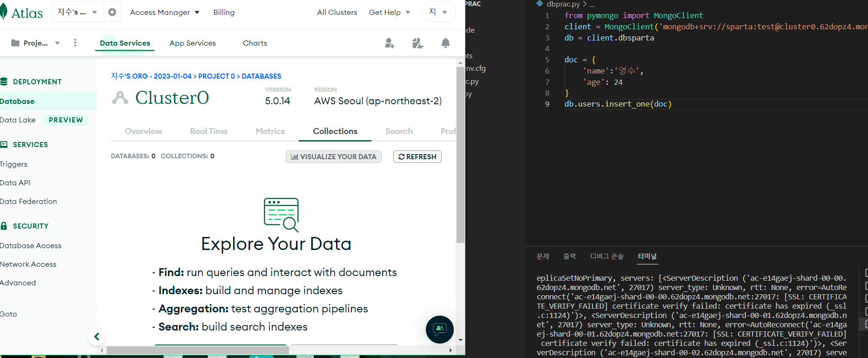
Task: Click the Billing link
Action: [x=224, y=12]
